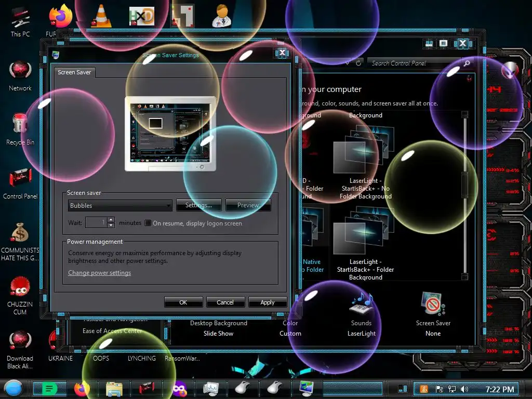This screenshot has height=399, width=532.
Task: Click the themes list scrollbar down arrow
Action: (465, 277)
